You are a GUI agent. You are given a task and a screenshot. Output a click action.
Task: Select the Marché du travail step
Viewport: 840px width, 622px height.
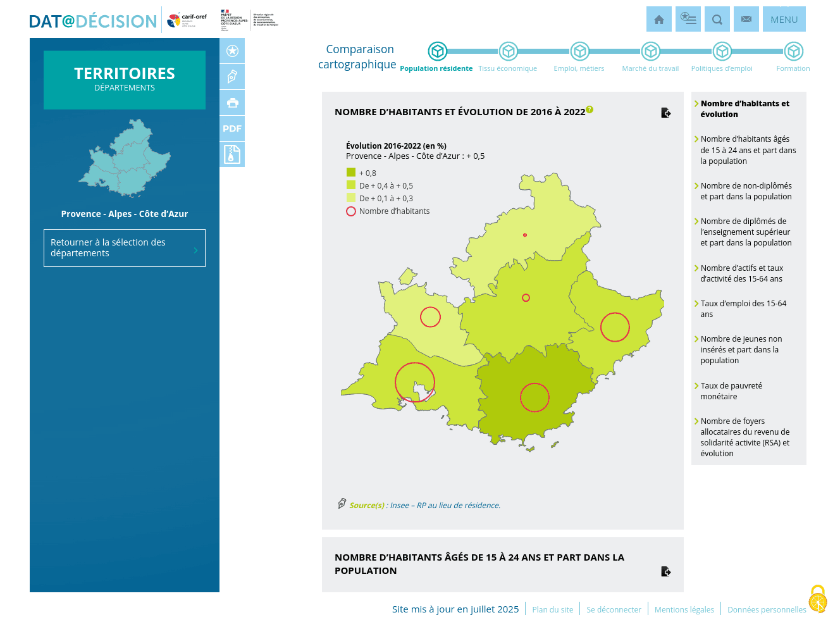(x=650, y=51)
